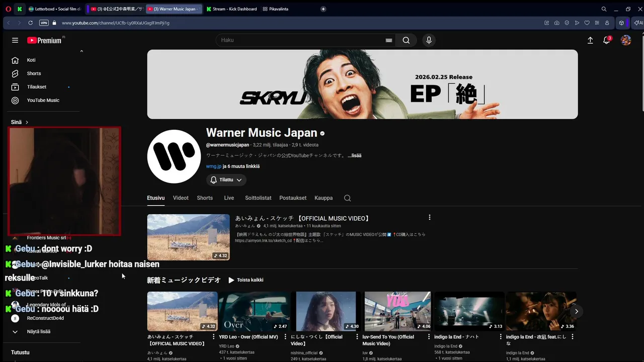The image size is (644, 362).
Task: Expand the Sinä section chevron
Action: click(27, 122)
